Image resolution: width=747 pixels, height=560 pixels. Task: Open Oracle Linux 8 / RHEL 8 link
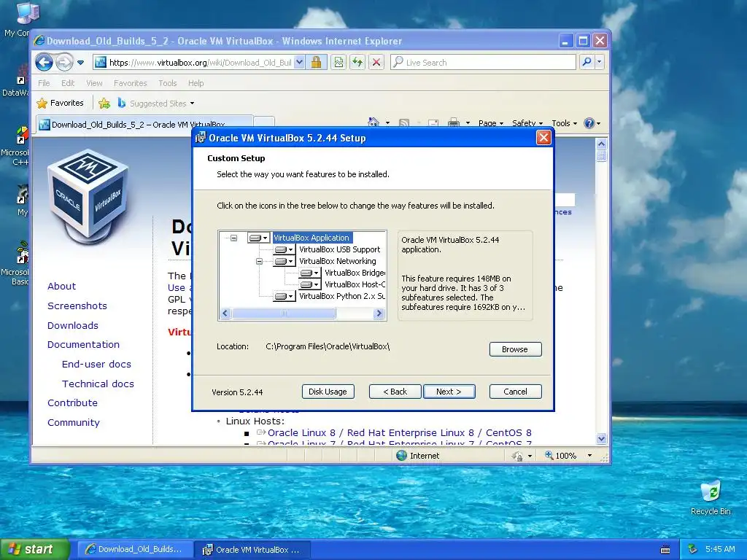coord(399,433)
